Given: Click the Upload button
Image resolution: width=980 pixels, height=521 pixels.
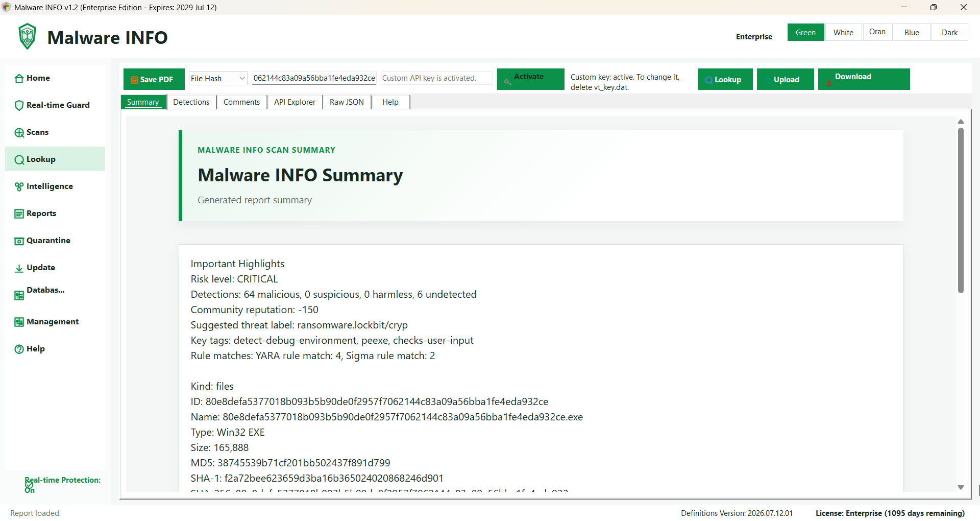Looking at the screenshot, I should 785,79.
